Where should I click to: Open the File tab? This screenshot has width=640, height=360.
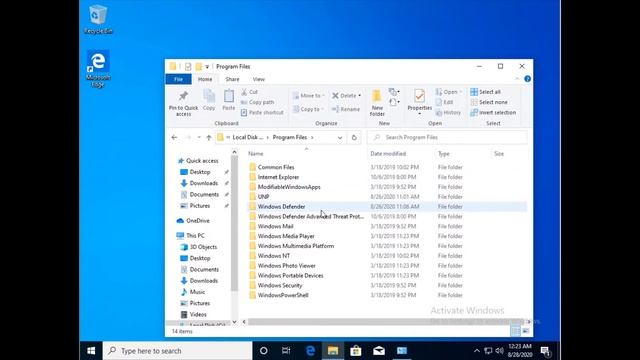pyautogui.click(x=178, y=79)
